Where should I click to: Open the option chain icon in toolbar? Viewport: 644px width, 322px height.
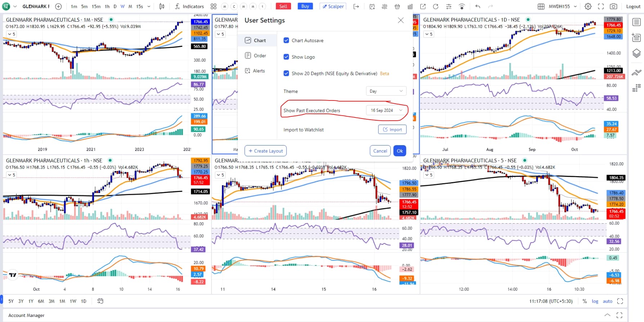pyautogui.click(x=384, y=6)
